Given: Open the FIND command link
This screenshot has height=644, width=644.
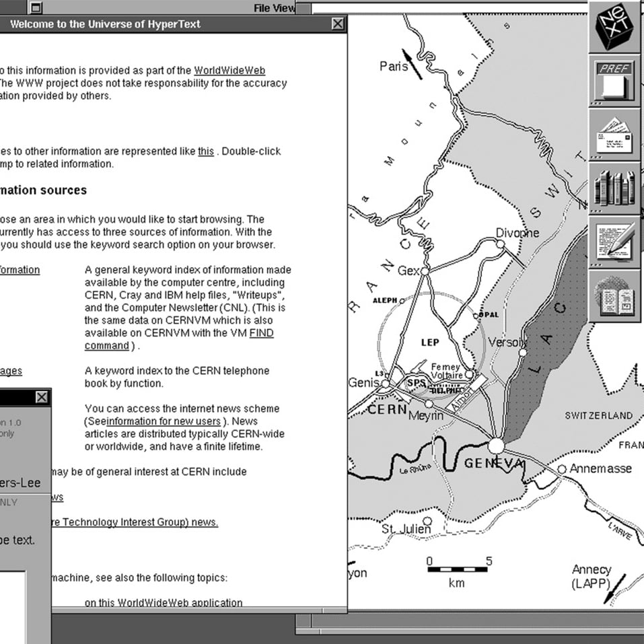Looking at the screenshot, I should [x=262, y=332].
